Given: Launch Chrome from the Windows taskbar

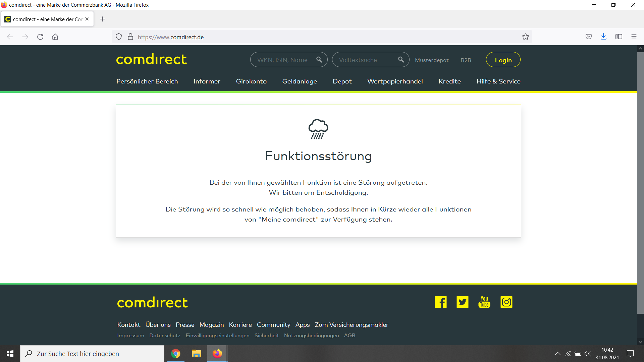Looking at the screenshot, I should pyautogui.click(x=175, y=354).
